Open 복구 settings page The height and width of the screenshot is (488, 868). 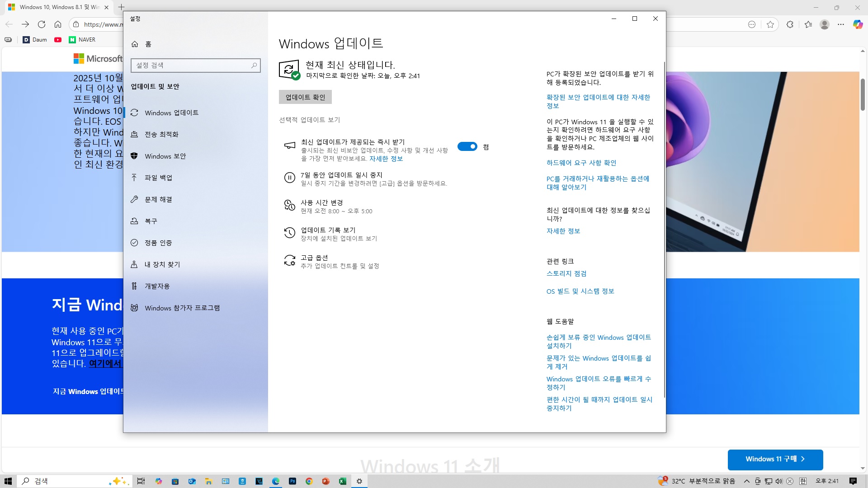click(196, 221)
